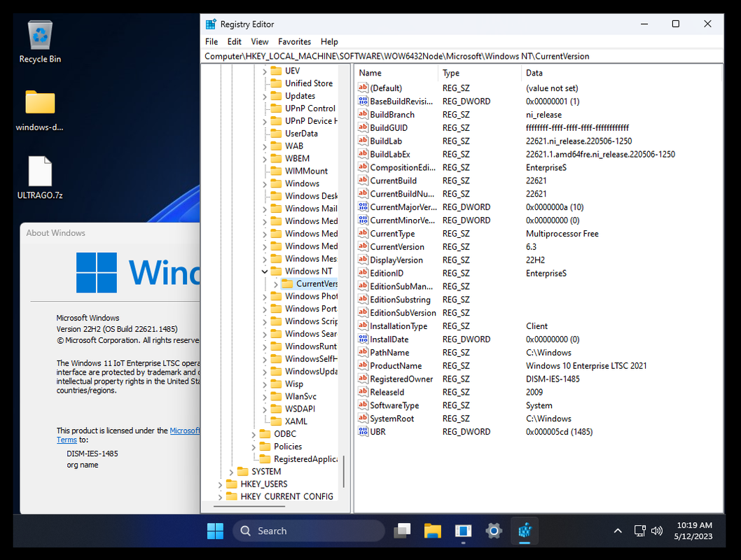Click the ab icon beside BuildBranch
Image resolution: width=741 pixels, height=560 pixels.
point(363,114)
